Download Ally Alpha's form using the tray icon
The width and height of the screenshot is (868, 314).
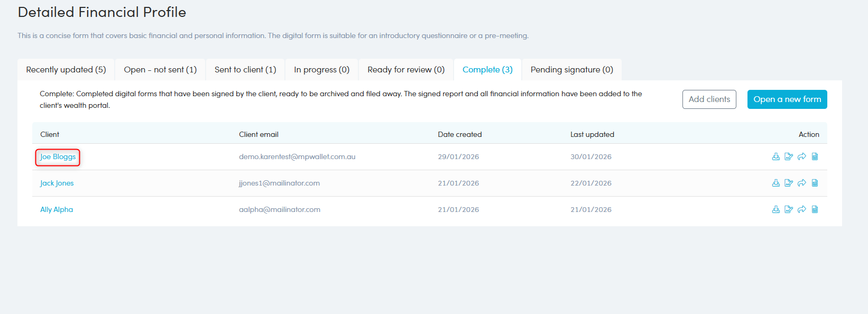click(x=775, y=209)
